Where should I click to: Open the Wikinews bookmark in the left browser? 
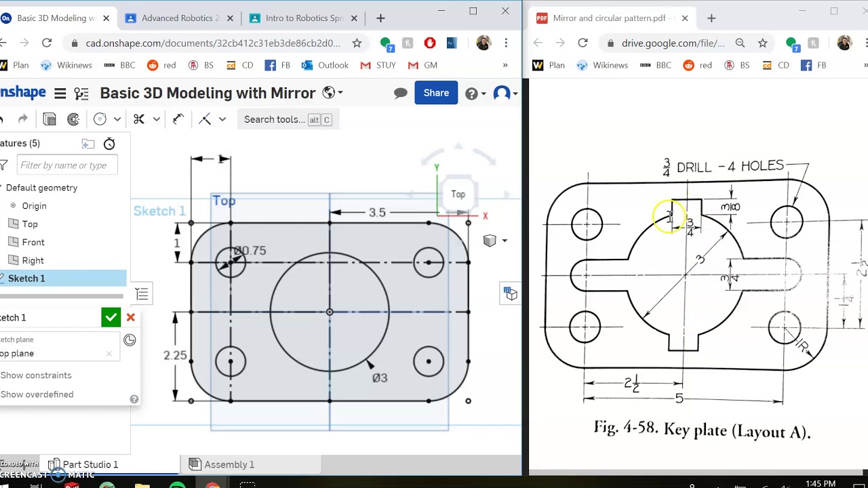point(66,65)
